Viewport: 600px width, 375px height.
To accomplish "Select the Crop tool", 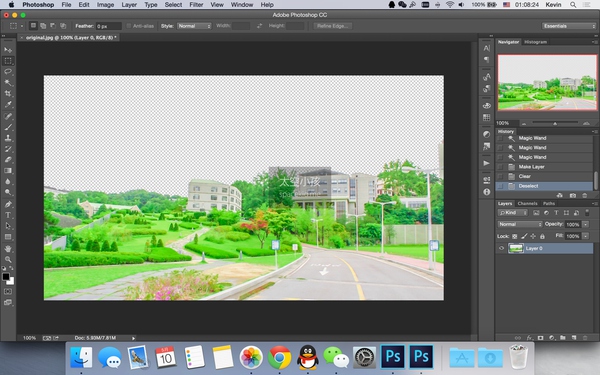I will click(8, 93).
